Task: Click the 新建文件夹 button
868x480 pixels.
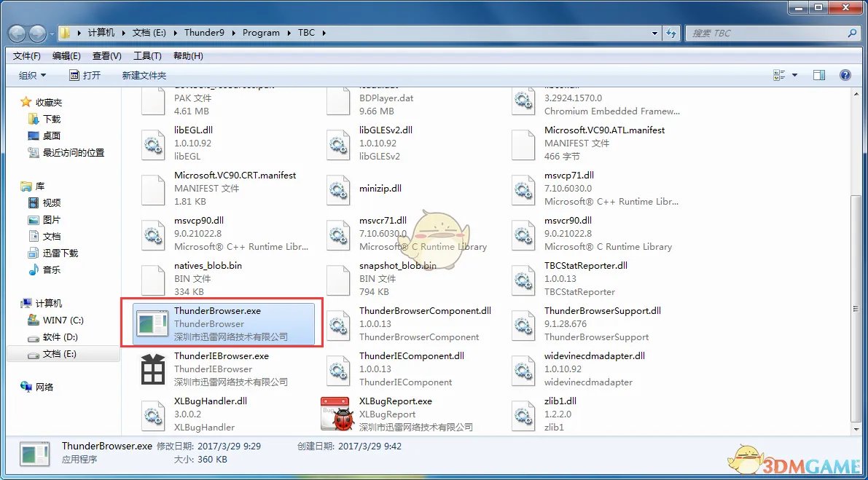Action: tap(144, 75)
